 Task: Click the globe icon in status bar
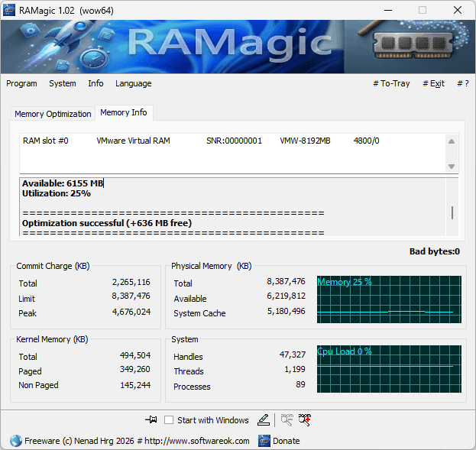tap(15, 441)
